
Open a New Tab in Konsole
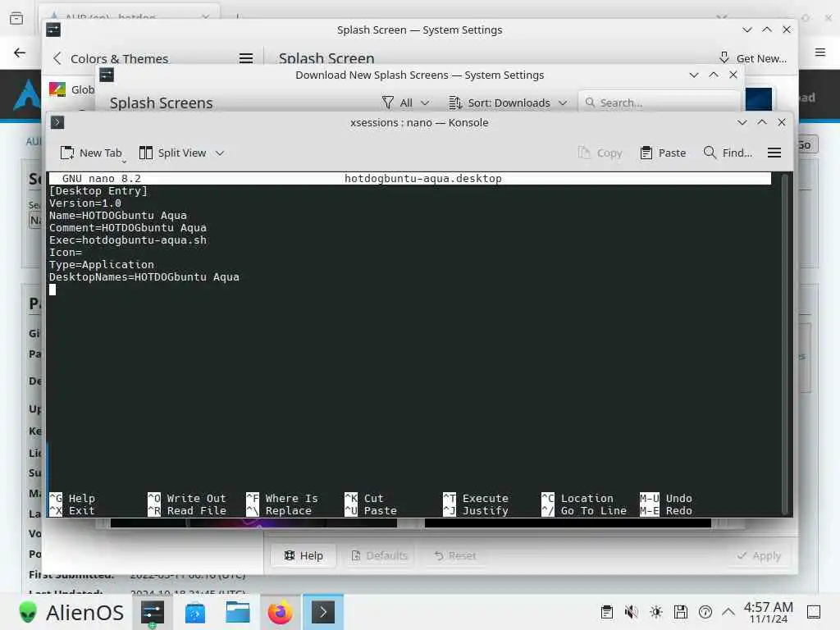[91, 153]
